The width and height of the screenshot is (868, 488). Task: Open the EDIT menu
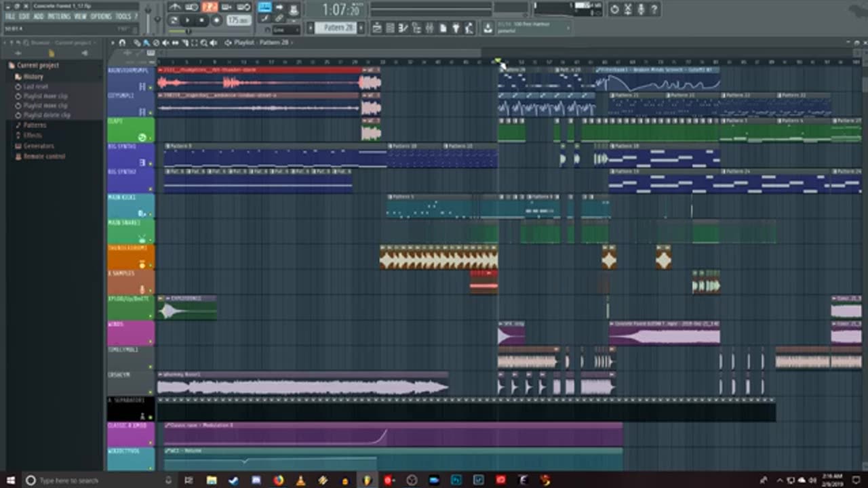pos(24,16)
